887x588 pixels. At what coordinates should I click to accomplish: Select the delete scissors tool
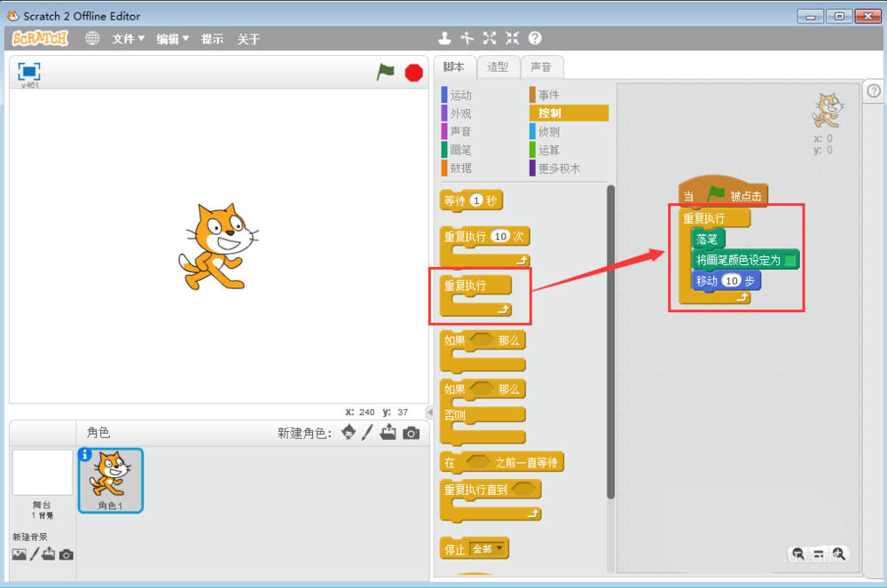(467, 38)
